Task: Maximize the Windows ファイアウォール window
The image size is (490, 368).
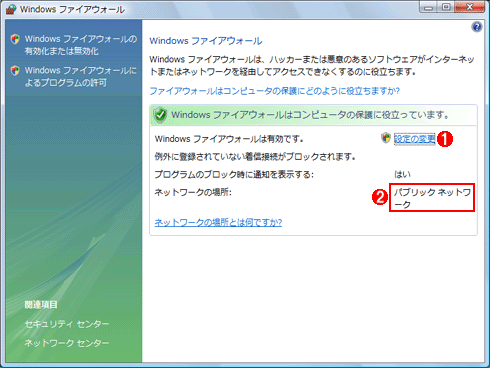Action: (x=446, y=7)
